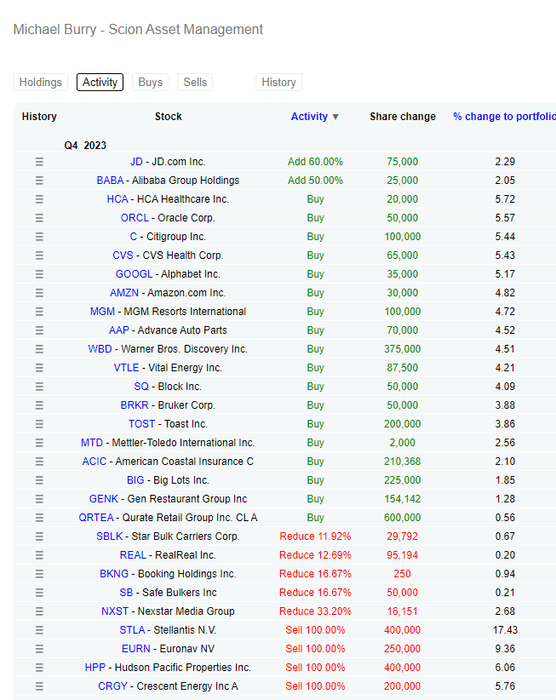Open the ORCL ticker link
This screenshot has width=556, height=700.
tap(134, 218)
